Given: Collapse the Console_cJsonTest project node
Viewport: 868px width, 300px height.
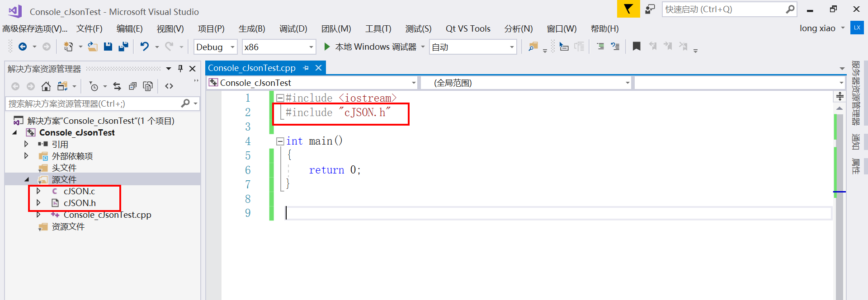Looking at the screenshot, I should coord(15,133).
